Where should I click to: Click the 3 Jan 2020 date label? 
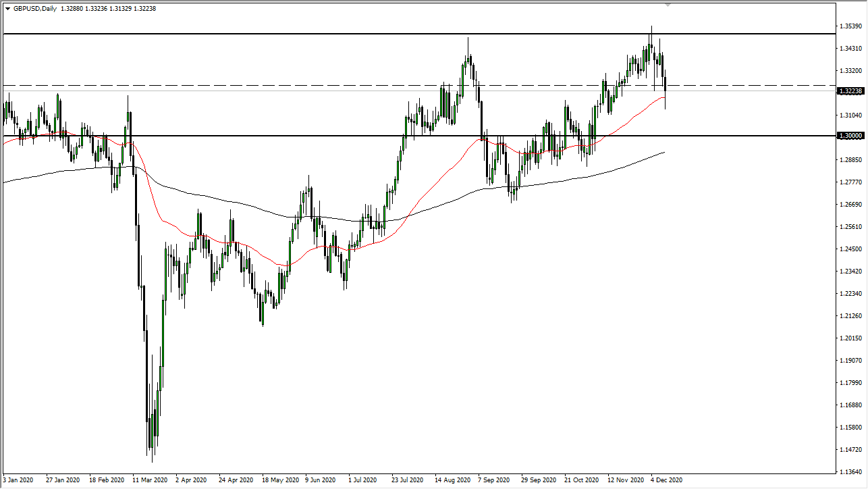click(x=19, y=481)
